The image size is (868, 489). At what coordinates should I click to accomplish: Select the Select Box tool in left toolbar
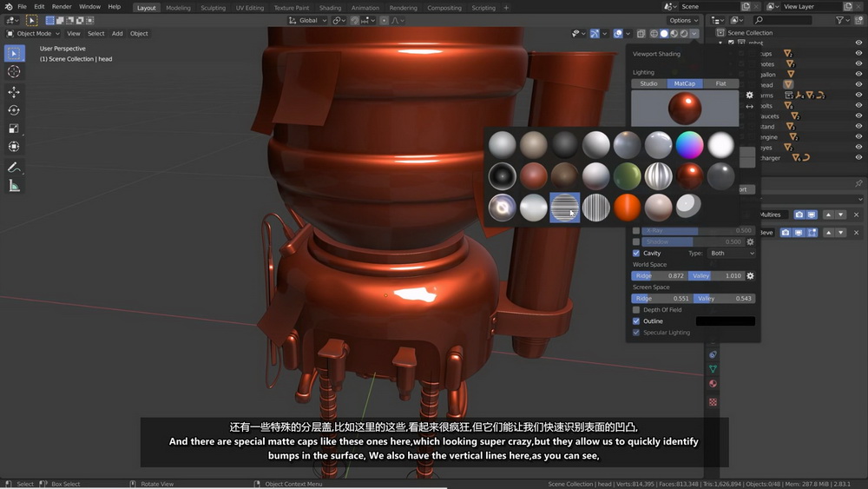click(14, 53)
